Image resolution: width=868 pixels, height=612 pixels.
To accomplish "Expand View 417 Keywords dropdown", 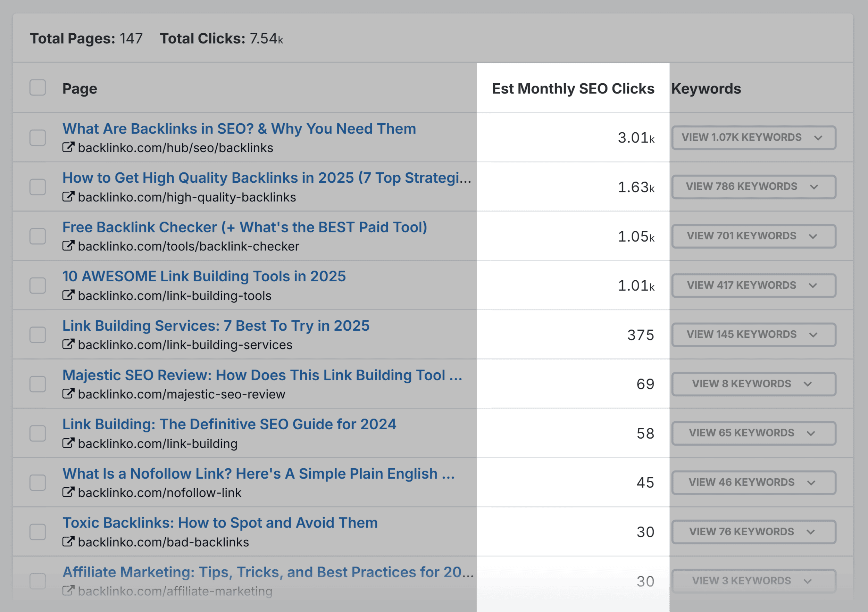I will point(753,286).
